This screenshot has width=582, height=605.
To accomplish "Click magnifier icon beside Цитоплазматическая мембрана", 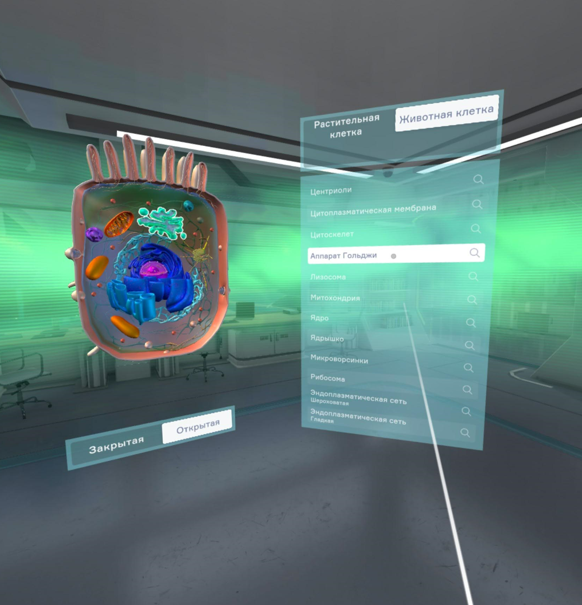I will point(477,204).
